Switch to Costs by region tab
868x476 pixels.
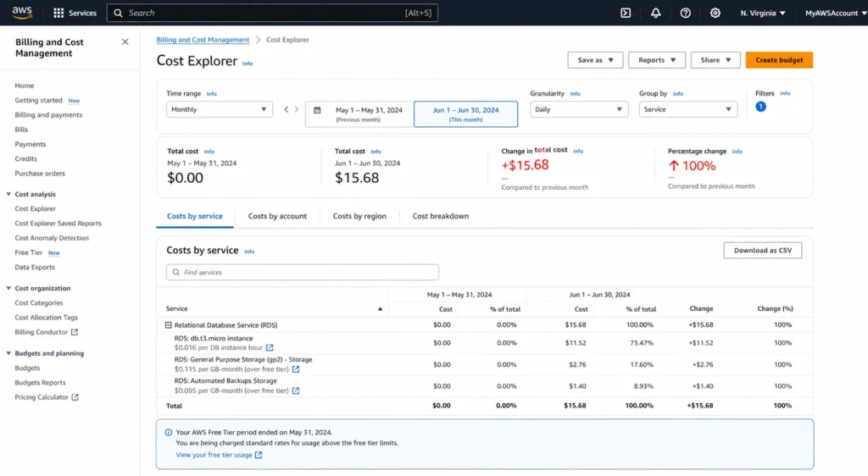[x=359, y=216]
